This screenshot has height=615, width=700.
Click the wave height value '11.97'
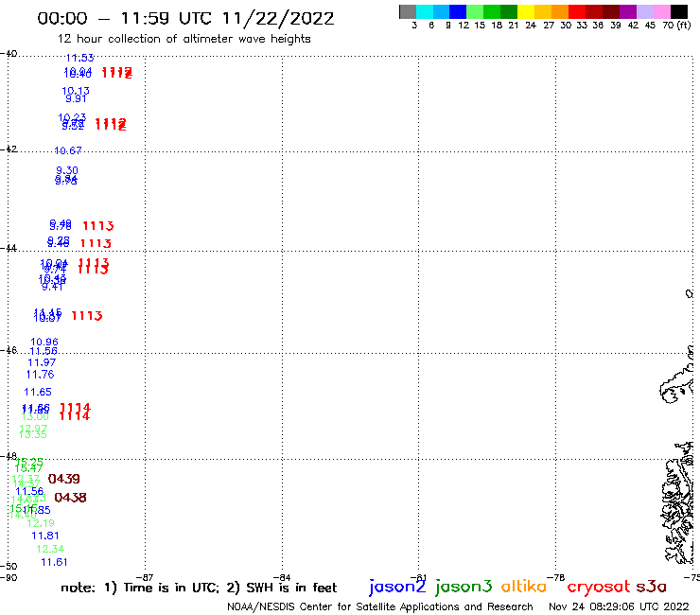click(x=42, y=362)
